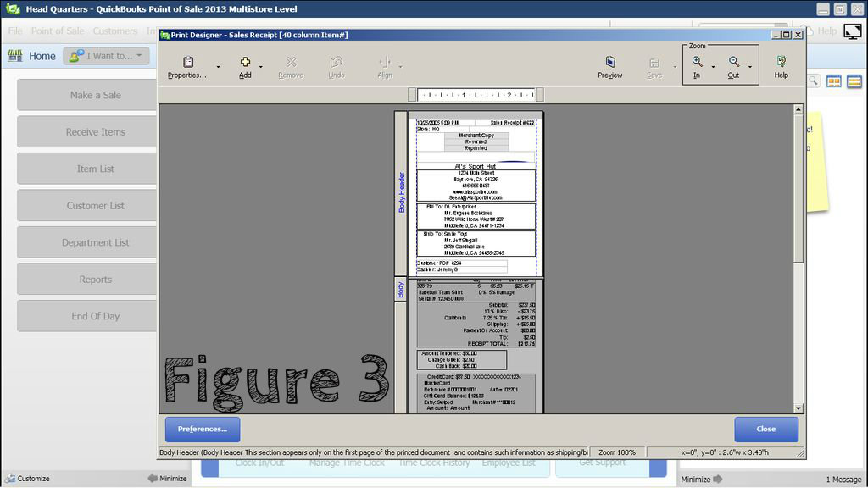Click Minimize at the bottom left panel
This screenshot has width=868, height=488.
pos(167,479)
